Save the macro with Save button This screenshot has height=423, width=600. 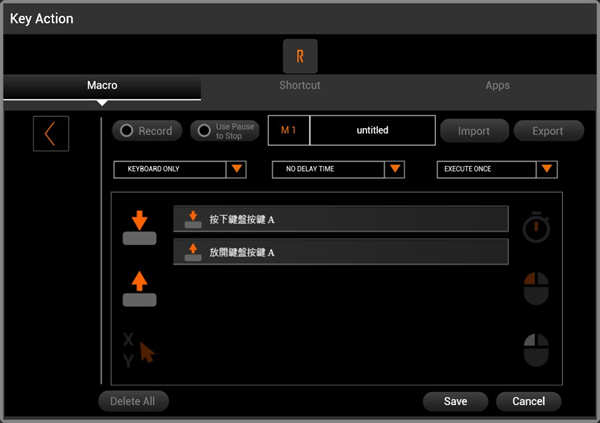pyautogui.click(x=455, y=401)
